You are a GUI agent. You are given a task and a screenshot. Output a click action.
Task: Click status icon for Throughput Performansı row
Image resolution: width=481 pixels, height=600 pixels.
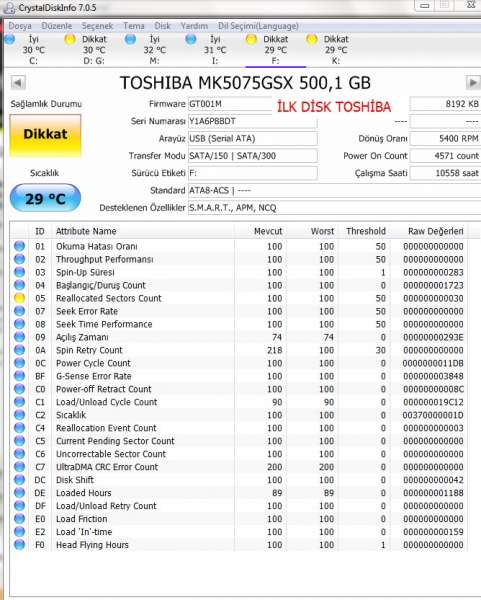(20, 259)
